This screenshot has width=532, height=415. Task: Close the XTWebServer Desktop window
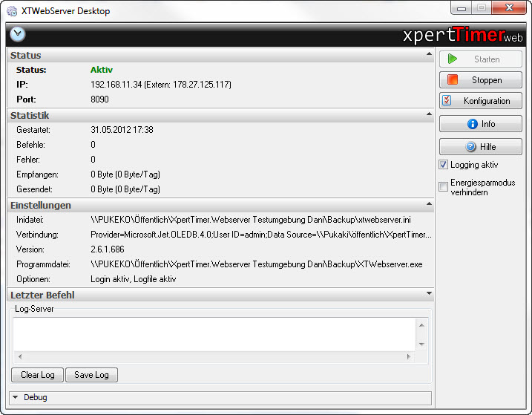coord(509,8)
